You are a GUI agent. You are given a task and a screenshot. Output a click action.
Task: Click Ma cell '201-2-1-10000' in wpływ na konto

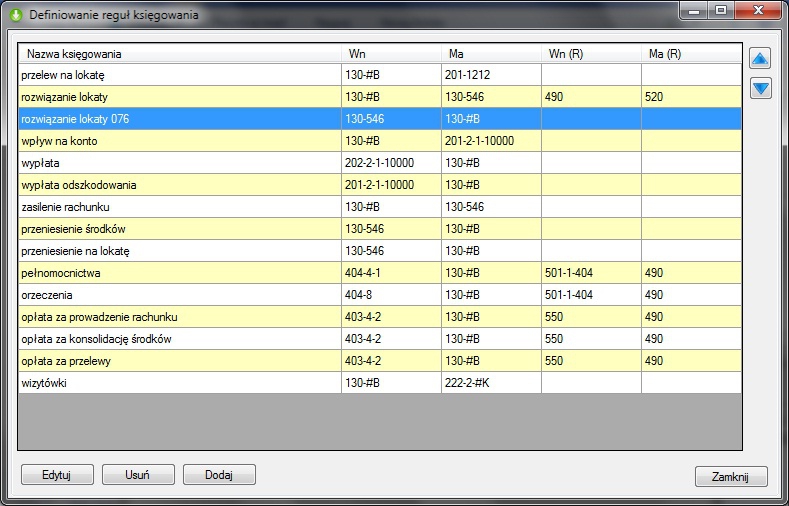[x=491, y=141]
